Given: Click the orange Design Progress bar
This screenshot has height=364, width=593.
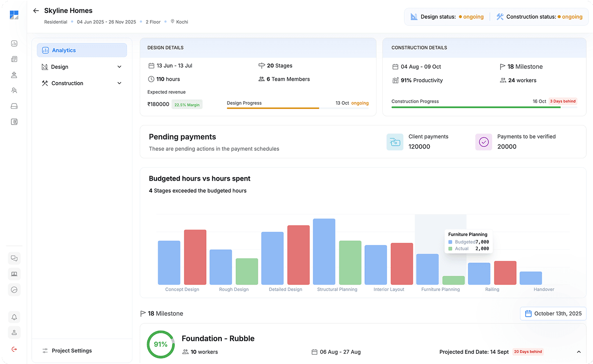Looking at the screenshot, I should pos(273,108).
